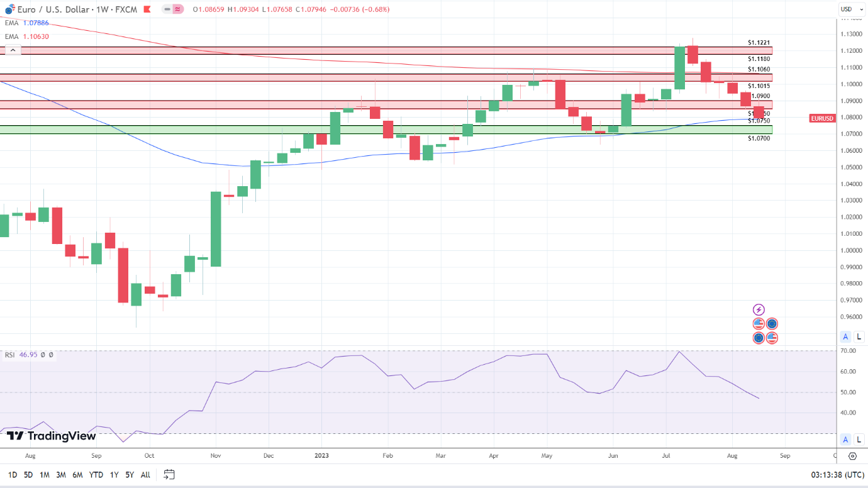Open the Go to date calendar icon
868x488 pixels.
tap(169, 474)
